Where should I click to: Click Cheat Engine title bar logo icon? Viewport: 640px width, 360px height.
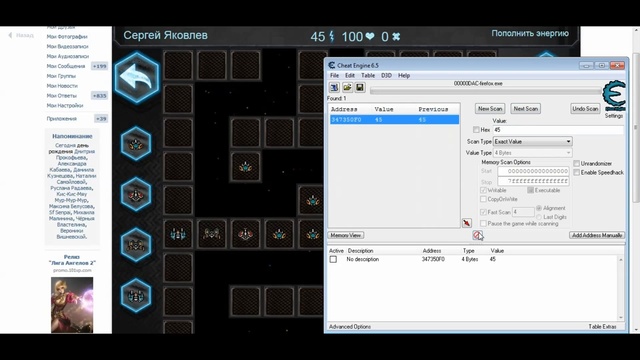coord(332,65)
